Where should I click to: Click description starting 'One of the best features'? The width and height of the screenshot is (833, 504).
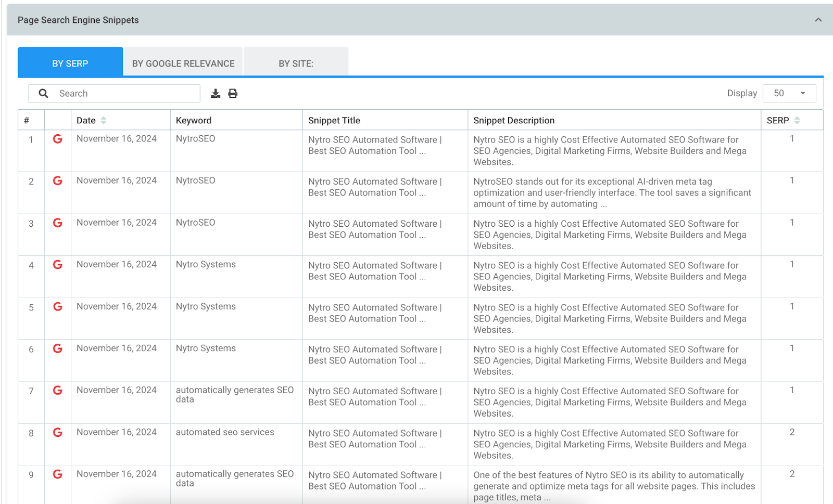[x=614, y=486]
